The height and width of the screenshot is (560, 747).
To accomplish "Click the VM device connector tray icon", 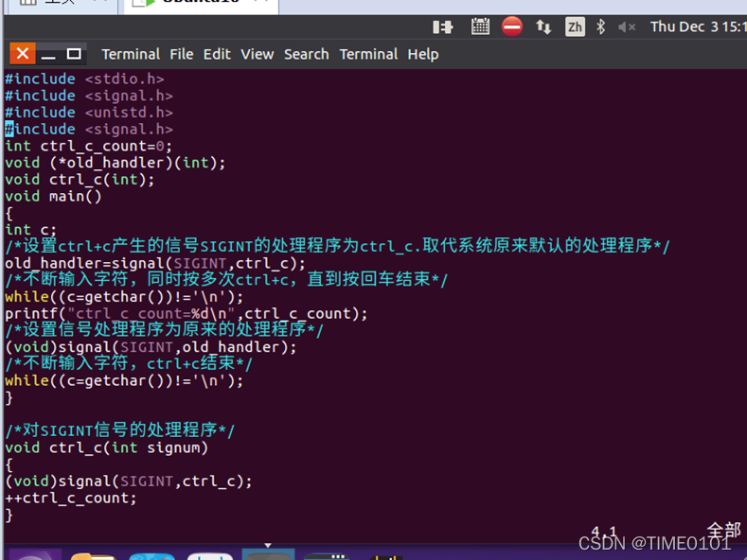I will tap(442, 27).
